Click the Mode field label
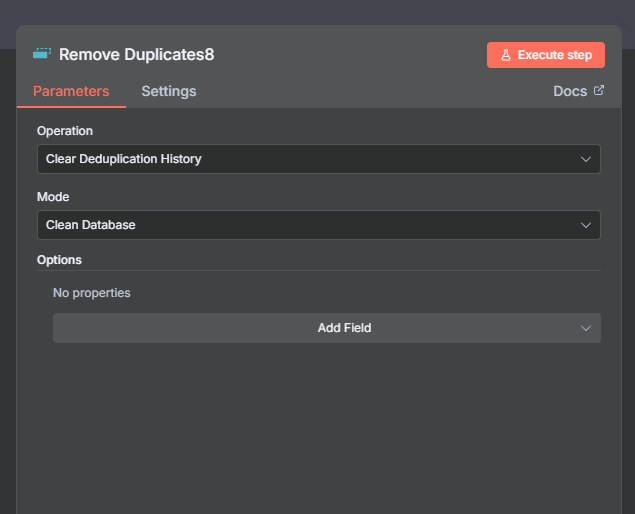Image resolution: width=635 pixels, height=514 pixels. pos(53,197)
